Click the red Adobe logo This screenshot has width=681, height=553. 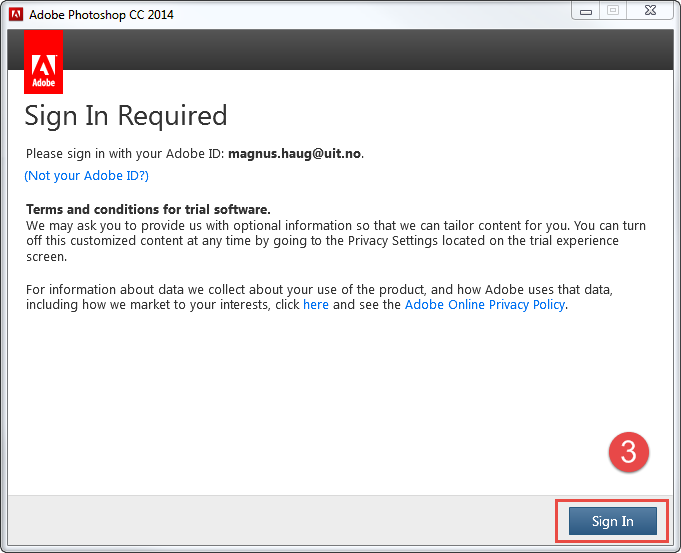click(43, 62)
